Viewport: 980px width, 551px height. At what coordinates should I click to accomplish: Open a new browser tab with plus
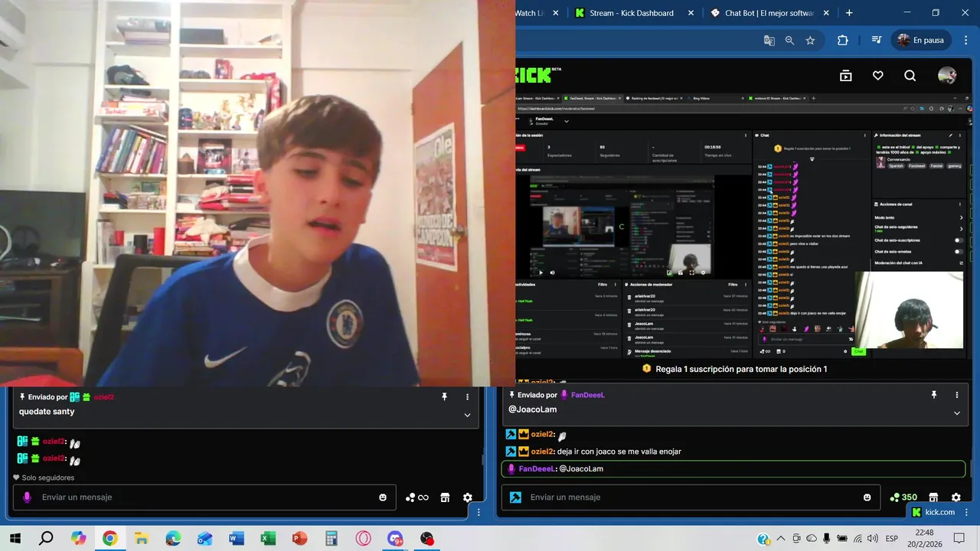(849, 13)
